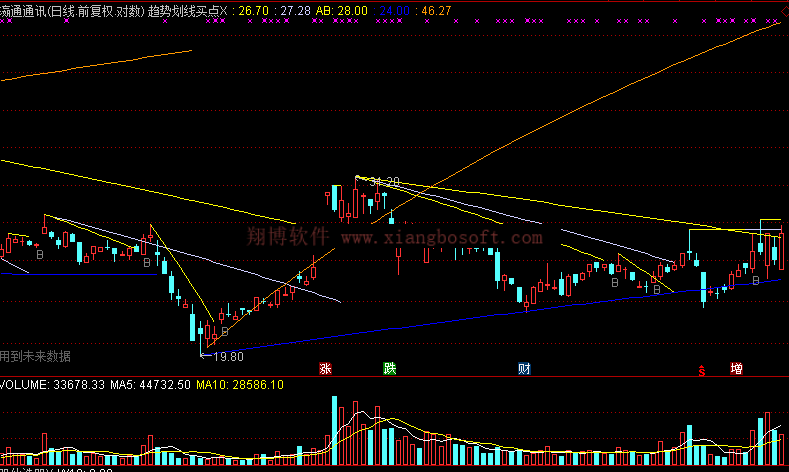Click the yellow MA10 volume average value
789x472 pixels.
pos(239,384)
